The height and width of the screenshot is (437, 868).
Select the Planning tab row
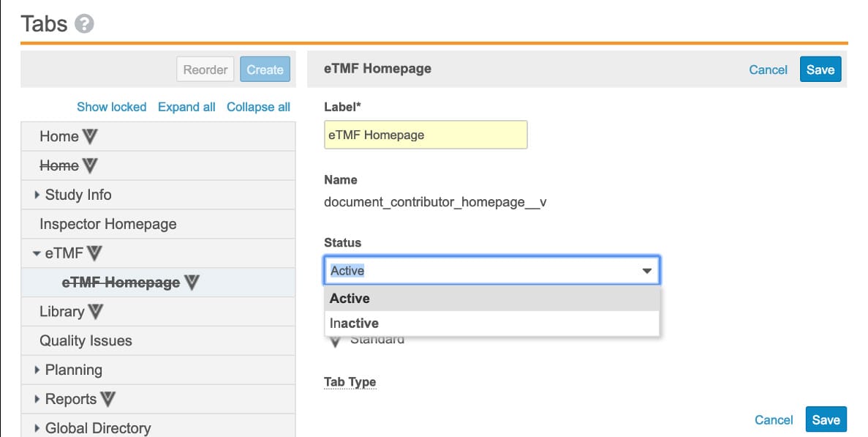coord(159,370)
